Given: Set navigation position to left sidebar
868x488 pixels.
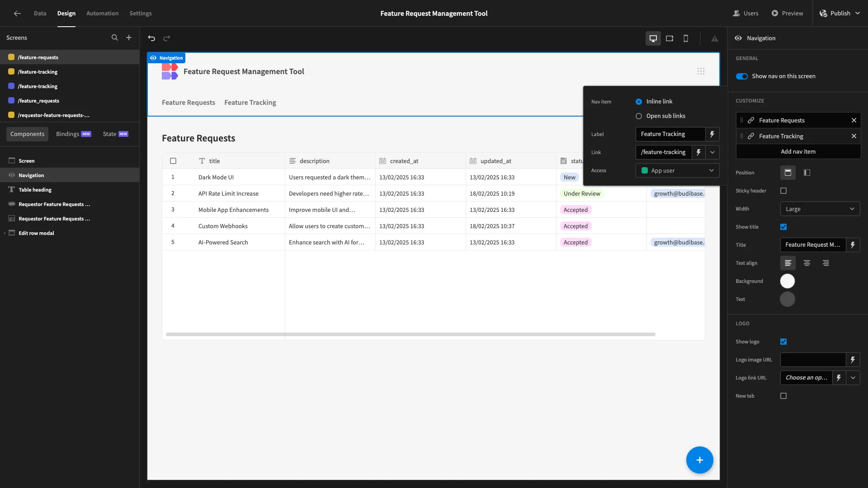Looking at the screenshot, I should [x=807, y=173].
